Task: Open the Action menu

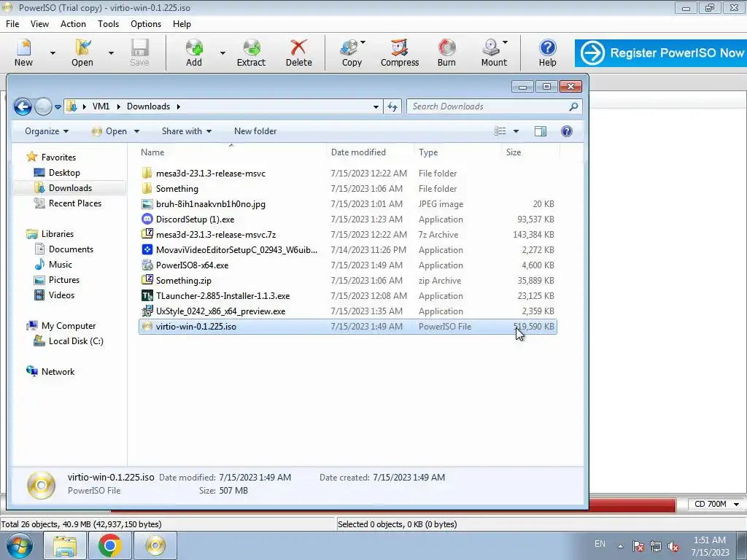Action: tap(73, 24)
